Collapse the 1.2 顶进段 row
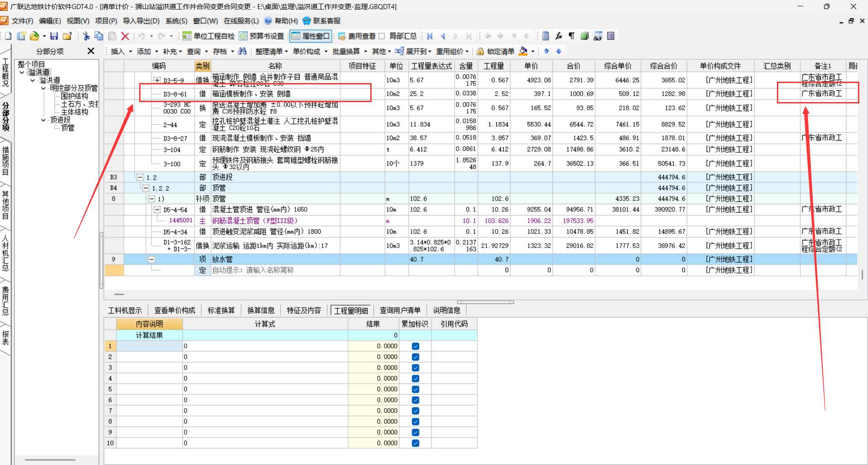 [141, 177]
